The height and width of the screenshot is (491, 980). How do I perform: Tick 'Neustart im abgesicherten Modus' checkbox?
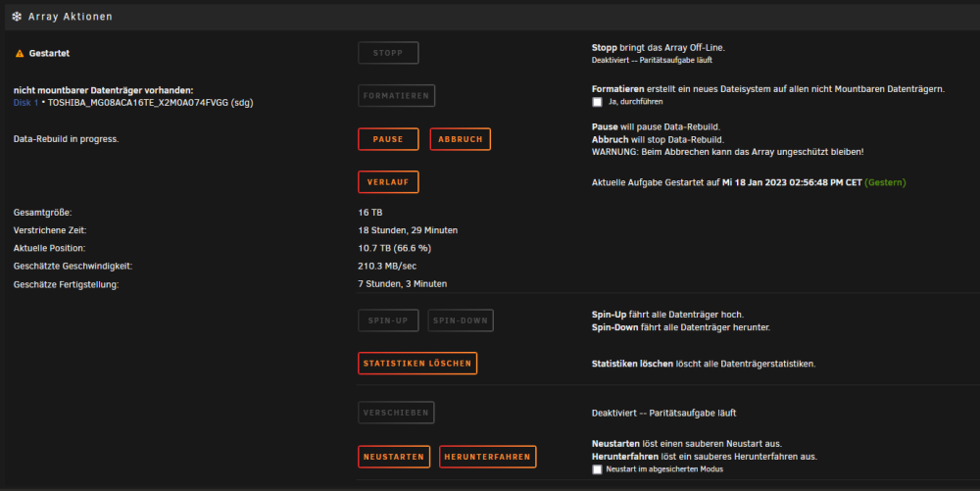(597, 469)
